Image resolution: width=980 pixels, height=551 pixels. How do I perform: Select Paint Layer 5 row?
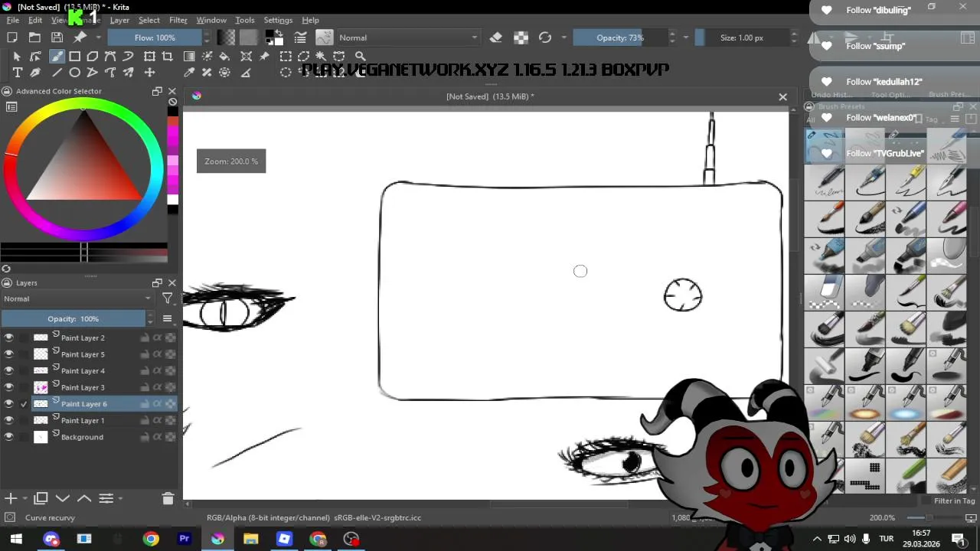89,354
